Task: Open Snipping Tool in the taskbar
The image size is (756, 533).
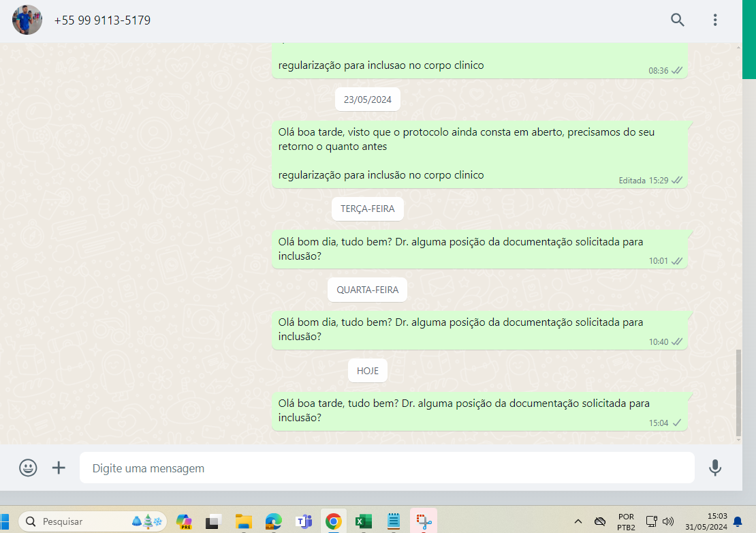Action: (x=423, y=521)
